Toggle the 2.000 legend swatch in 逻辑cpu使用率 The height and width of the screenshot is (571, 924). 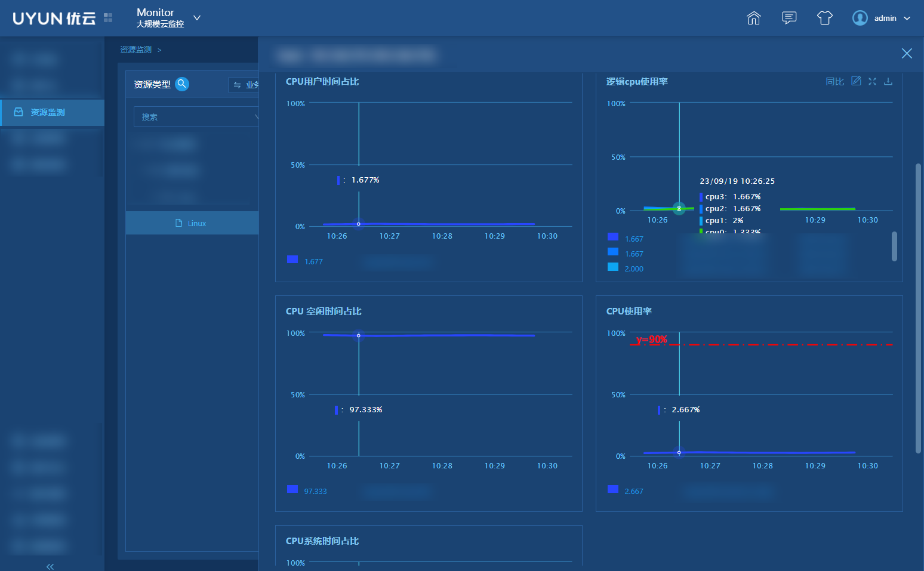click(613, 267)
